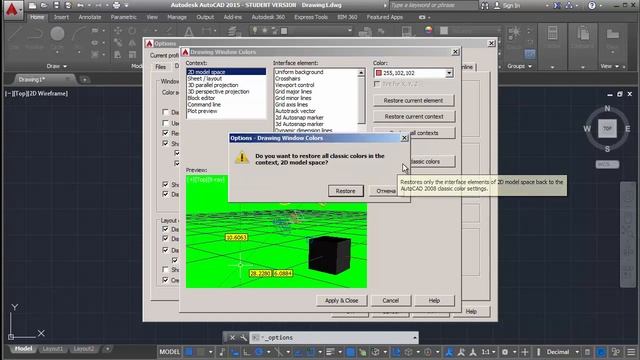Select the Text tool in the Annotation panel
640x360 pixels.
(x=189, y=32)
